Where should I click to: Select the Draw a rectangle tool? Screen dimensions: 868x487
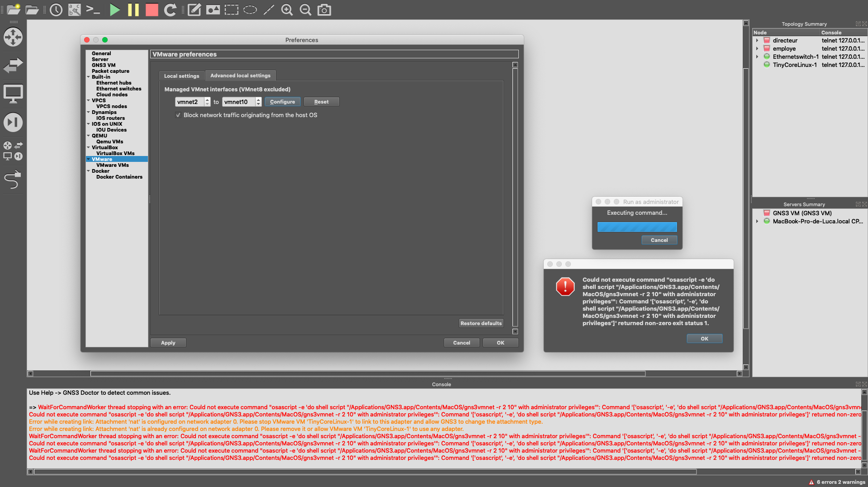click(x=231, y=9)
